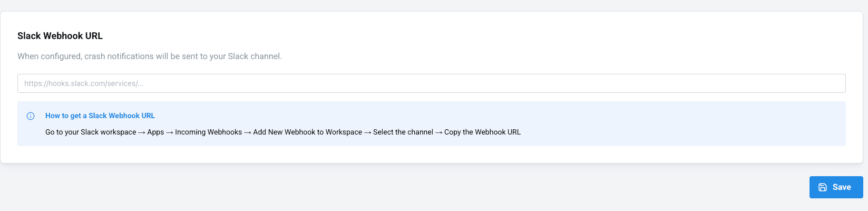Click the info circle icon in the blue help box
868x211 pixels.
point(31,116)
